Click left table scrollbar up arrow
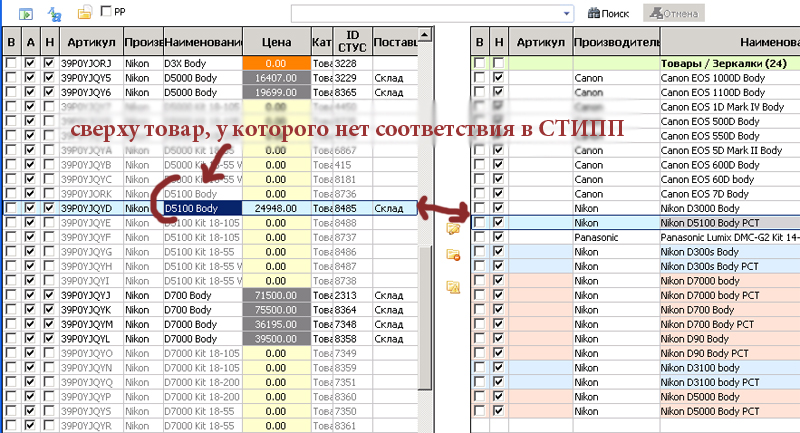 pos(424,35)
